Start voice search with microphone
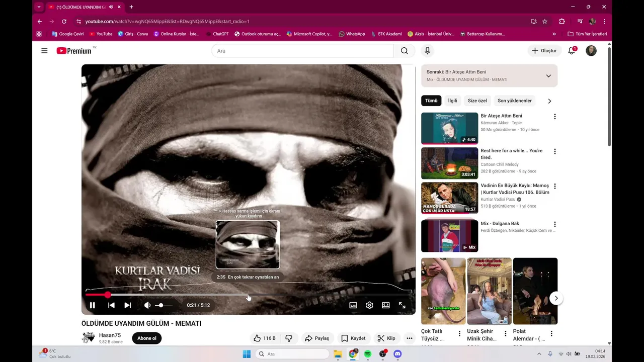The height and width of the screenshot is (362, 644). [427, 51]
